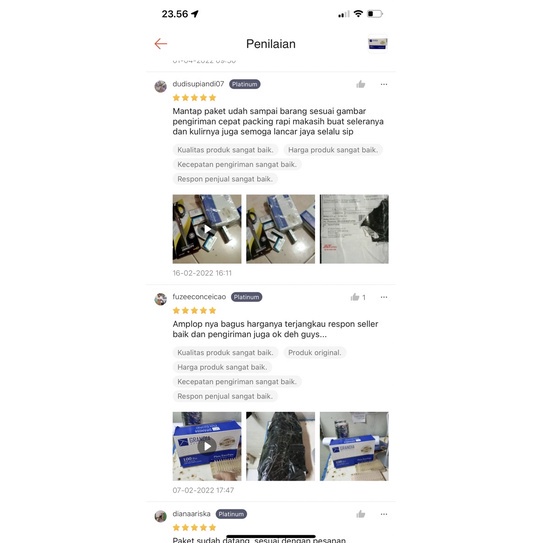Like dudisupiandi07's review with thumbs up
The height and width of the screenshot is (543, 543).
pyautogui.click(x=360, y=84)
